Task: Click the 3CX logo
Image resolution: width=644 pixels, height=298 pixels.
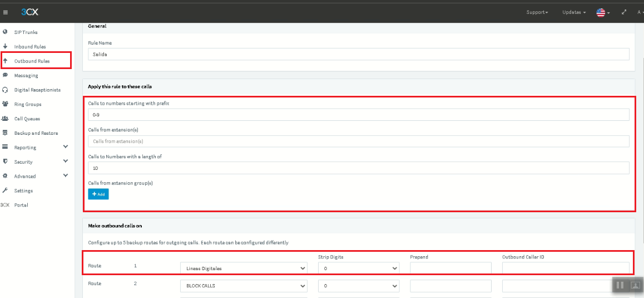Action: tap(30, 12)
